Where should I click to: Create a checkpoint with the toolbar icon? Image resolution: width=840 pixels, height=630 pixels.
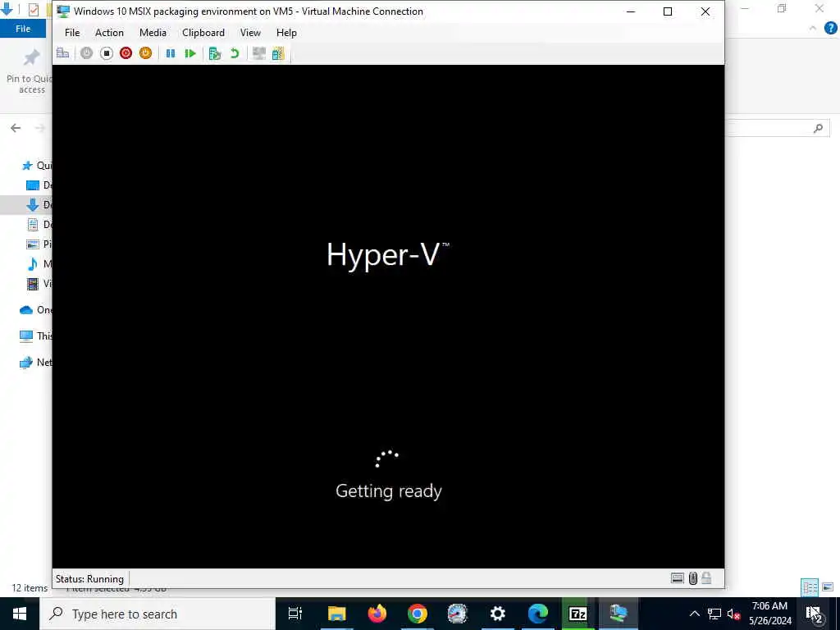click(x=215, y=53)
